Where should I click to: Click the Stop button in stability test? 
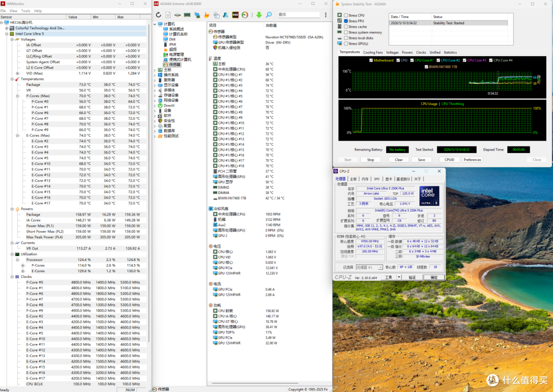(370, 160)
